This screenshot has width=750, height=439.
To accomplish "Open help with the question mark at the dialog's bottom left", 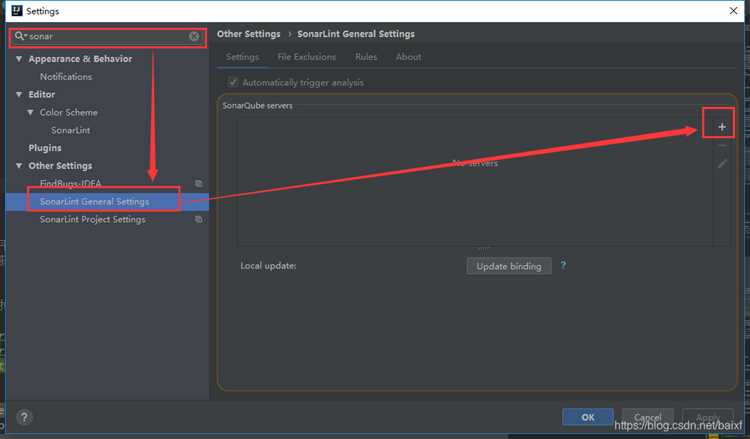I will point(24,417).
